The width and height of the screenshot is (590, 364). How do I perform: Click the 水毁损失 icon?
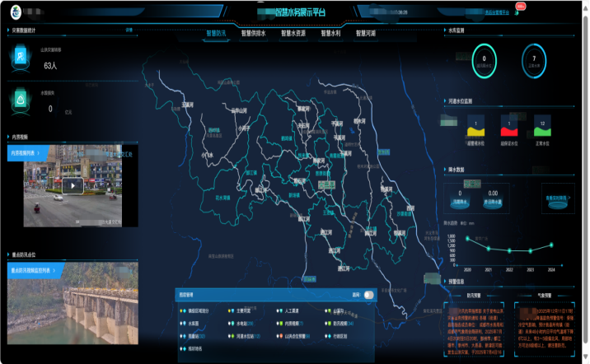21,100
